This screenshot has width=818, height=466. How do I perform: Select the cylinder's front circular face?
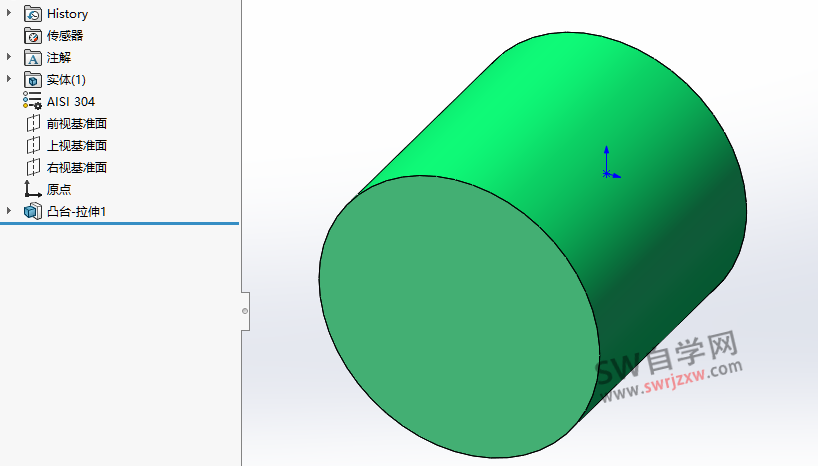(x=460, y=315)
